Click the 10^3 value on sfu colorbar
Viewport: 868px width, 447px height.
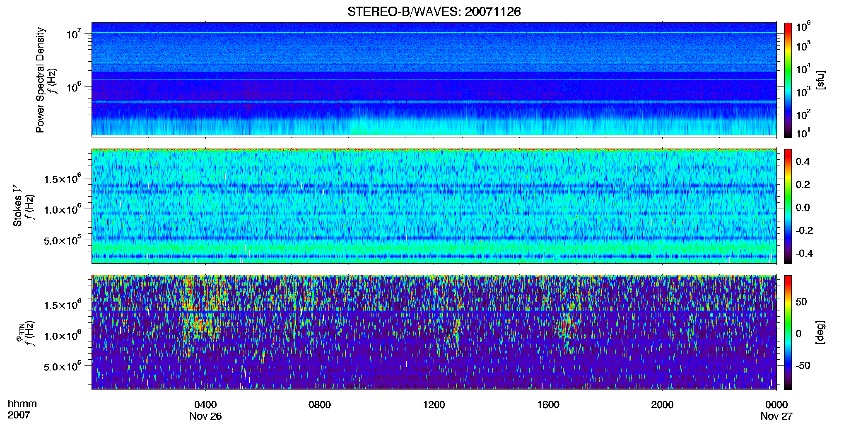point(803,92)
